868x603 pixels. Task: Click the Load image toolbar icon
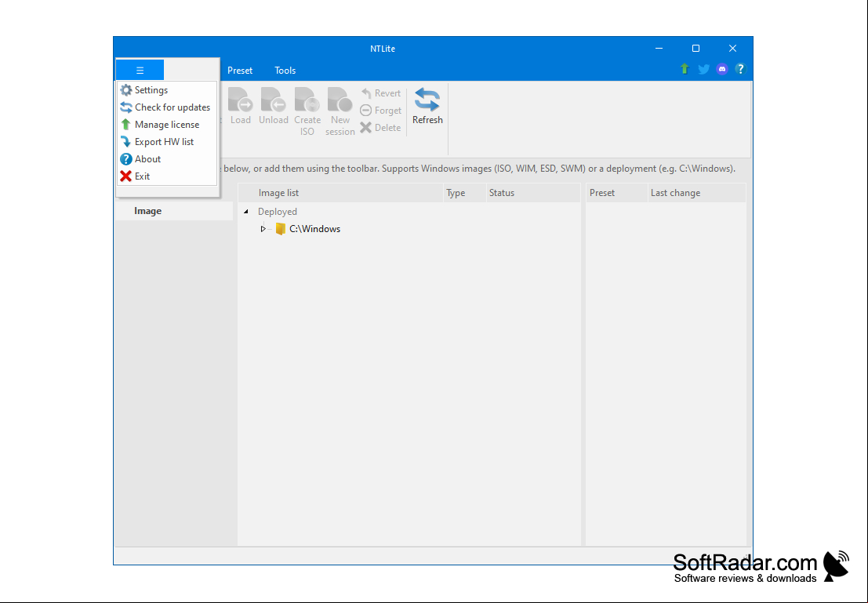point(240,100)
